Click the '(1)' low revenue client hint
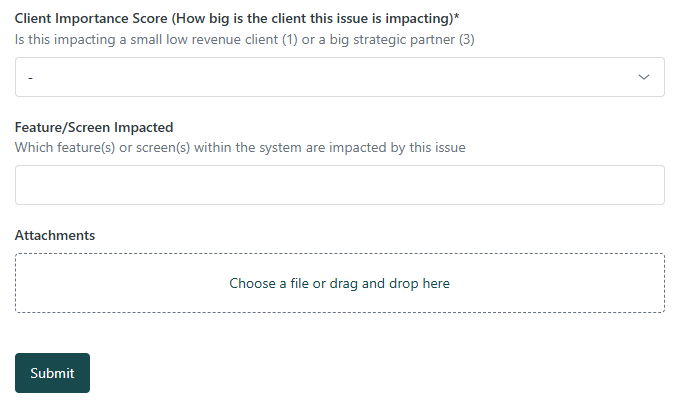 tap(290, 40)
